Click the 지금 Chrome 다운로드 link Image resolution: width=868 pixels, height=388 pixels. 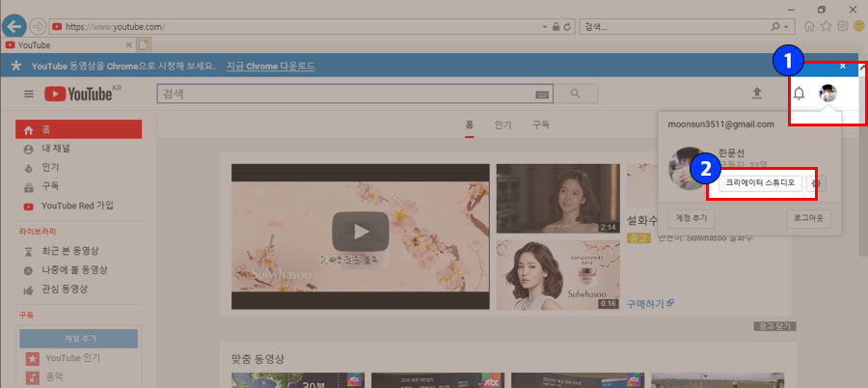coord(271,66)
